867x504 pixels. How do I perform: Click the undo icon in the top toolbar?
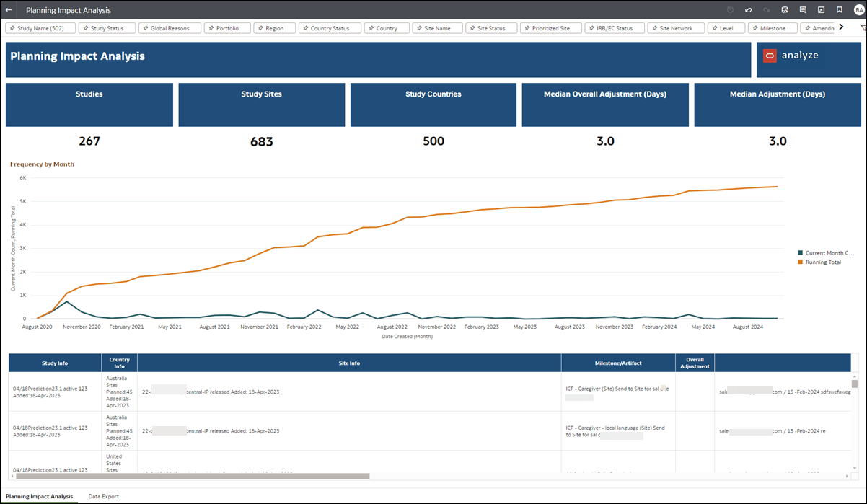[748, 10]
